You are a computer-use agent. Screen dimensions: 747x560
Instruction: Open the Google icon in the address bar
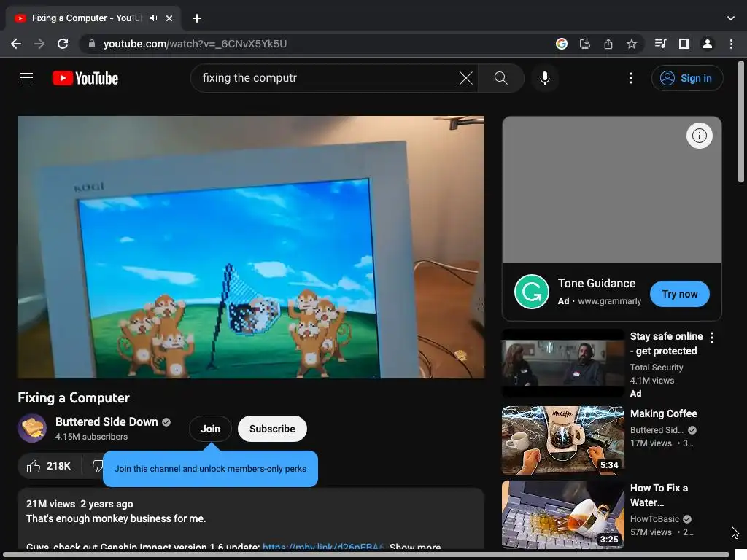562,44
